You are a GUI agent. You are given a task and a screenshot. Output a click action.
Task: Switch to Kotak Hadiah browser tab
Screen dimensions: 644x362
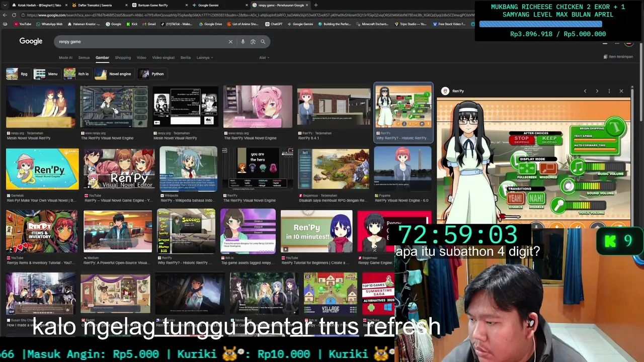39,5
